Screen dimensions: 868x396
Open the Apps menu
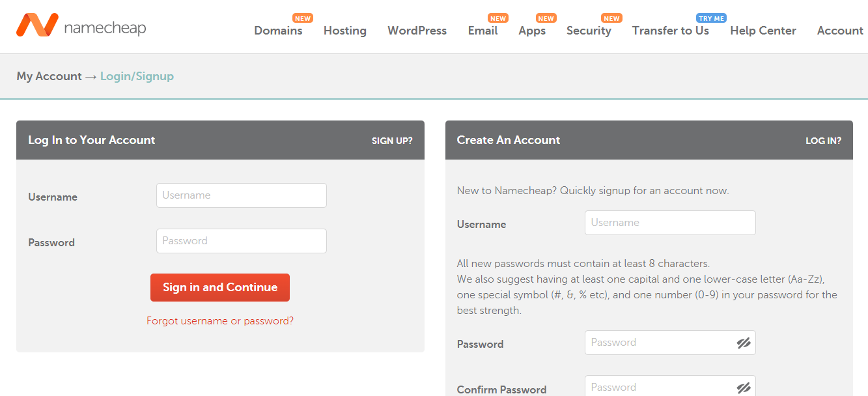[x=532, y=31]
